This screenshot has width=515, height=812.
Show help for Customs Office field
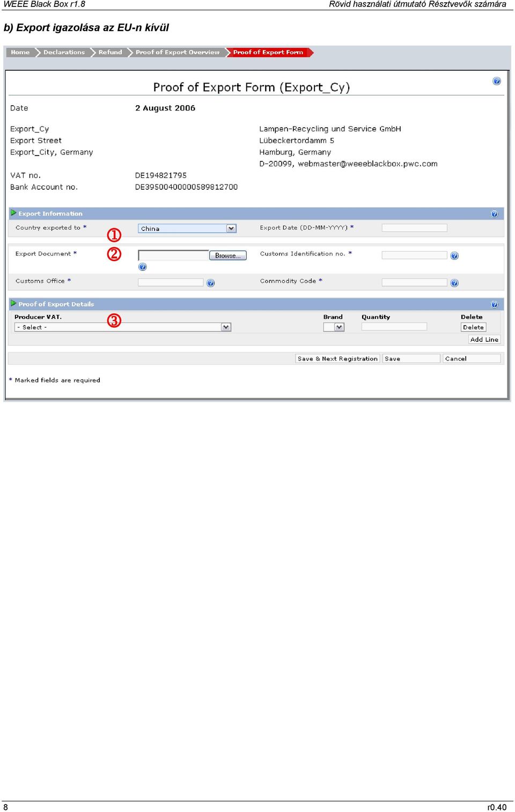pos(211,283)
